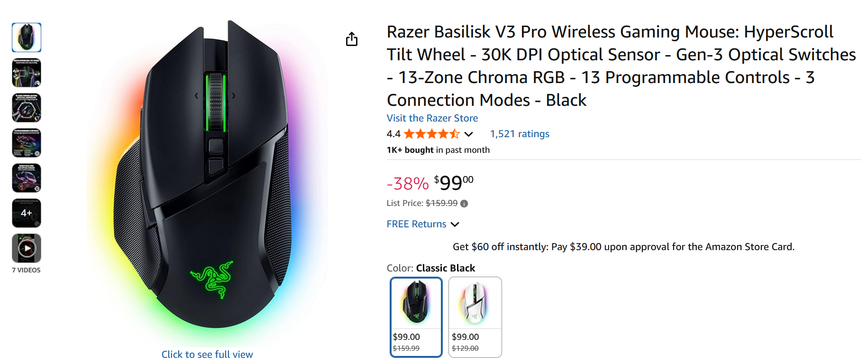Visit the Razer Store link
The image size is (868, 364).
(x=432, y=118)
